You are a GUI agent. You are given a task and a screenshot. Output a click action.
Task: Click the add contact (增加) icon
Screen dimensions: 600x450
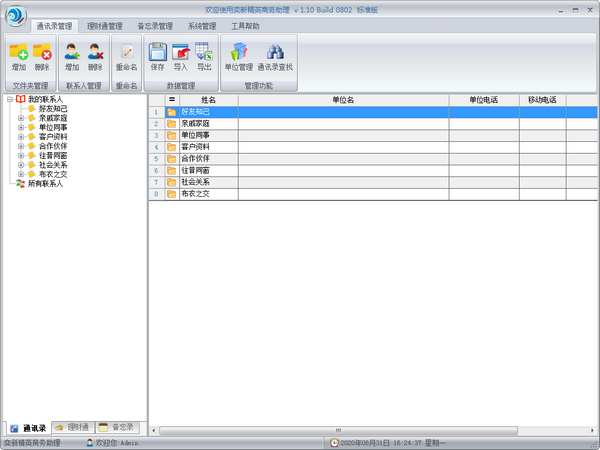[x=72, y=54]
